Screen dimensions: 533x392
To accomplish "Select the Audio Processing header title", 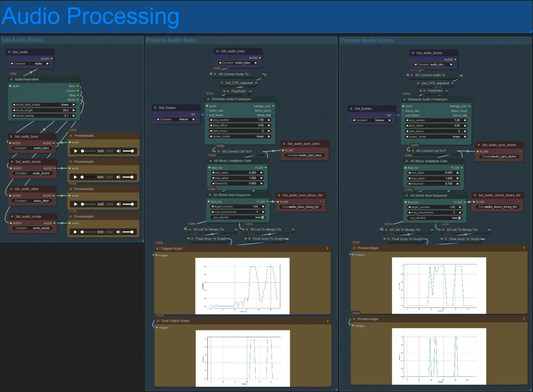I will click(90, 16).
